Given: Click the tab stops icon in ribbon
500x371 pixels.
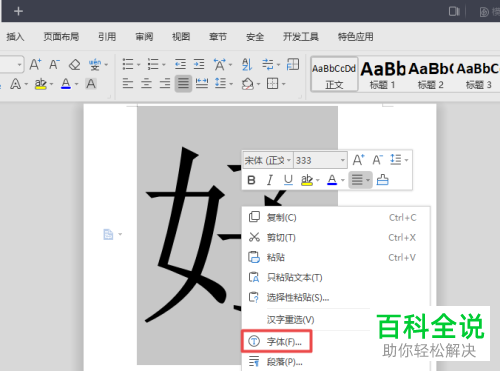Looking at the screenshot, I should 268,64.
